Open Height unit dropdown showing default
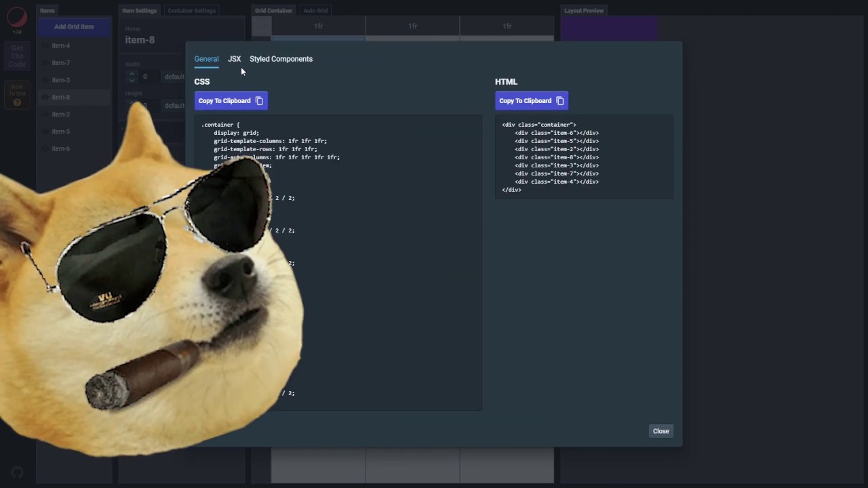 click(x=174, y=106)
